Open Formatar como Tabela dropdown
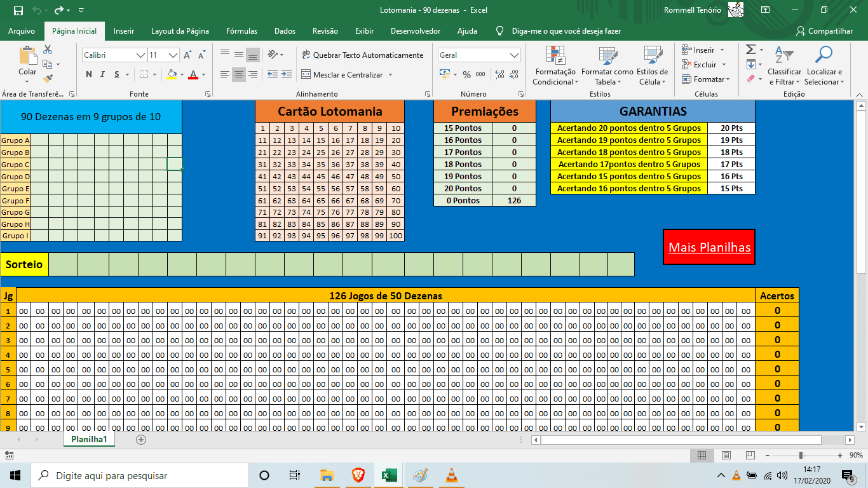This screenshot has width=868, height=488. point(607,65)
